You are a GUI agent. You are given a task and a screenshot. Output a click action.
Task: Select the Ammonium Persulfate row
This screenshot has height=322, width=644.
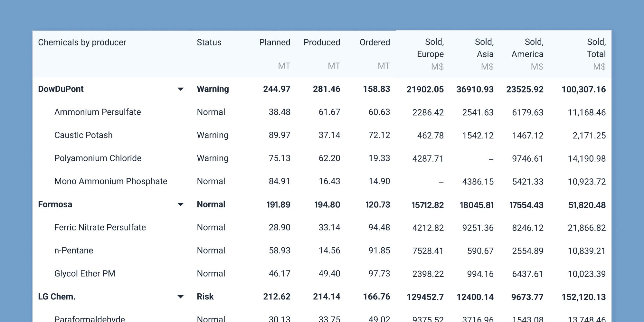pyautogui.click(x=322, y=112)
